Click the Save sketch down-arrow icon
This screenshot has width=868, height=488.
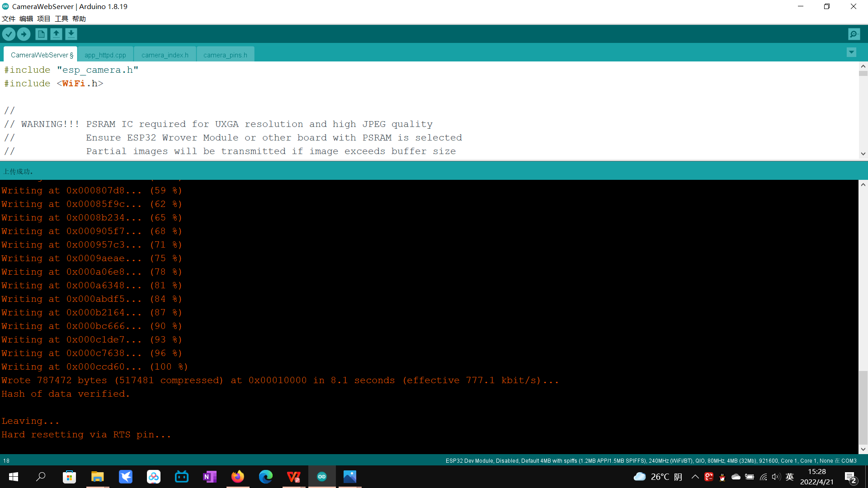(71, 34)
